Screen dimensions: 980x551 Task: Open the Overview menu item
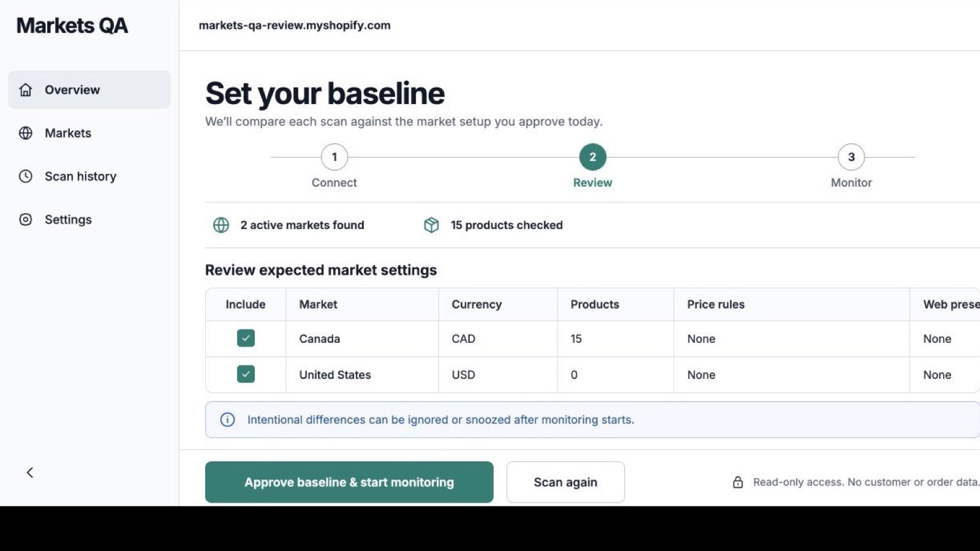point(89,90)
